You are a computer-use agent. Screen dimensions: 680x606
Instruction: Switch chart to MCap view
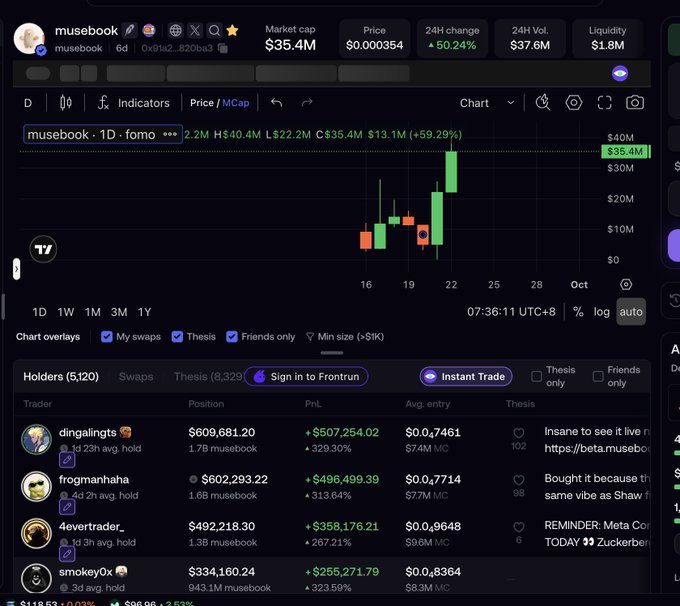click(236, 103)
